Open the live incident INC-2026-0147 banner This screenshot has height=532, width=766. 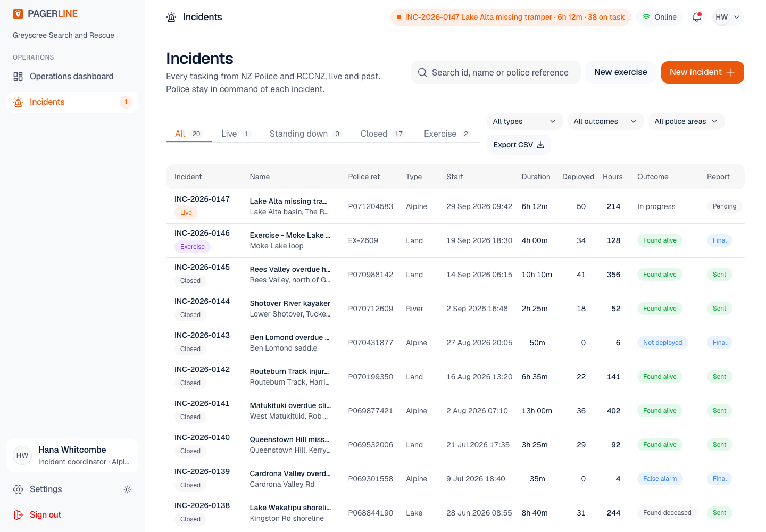(x=511, y=17)
